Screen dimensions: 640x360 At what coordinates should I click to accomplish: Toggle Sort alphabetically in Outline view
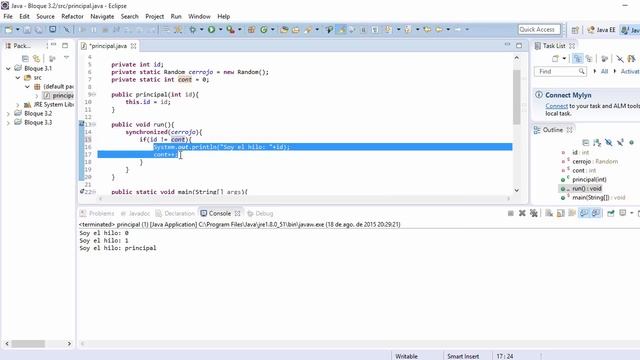pos(597,142)
